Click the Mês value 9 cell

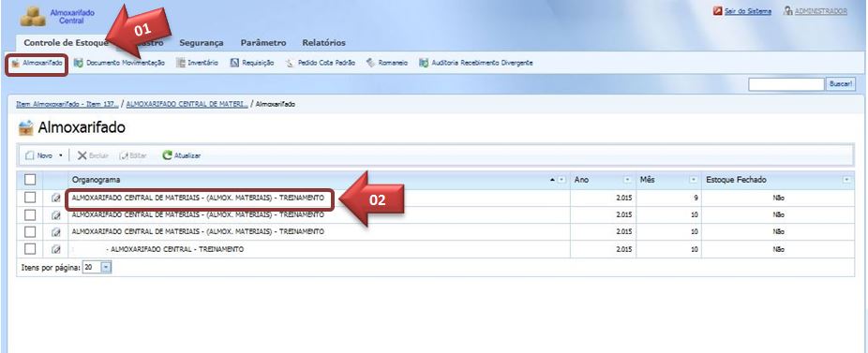(668, 199)
